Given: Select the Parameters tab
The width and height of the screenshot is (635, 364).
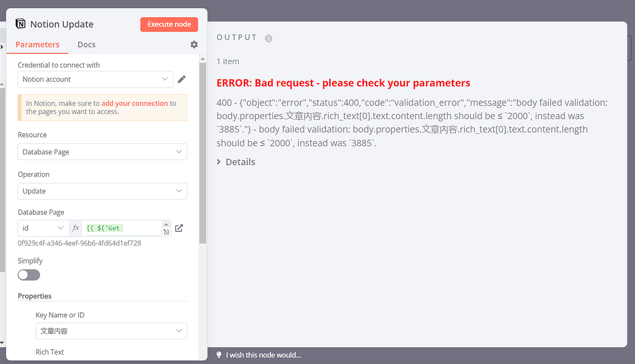Looking at the screenshot, I should click(x=38, y=45).
